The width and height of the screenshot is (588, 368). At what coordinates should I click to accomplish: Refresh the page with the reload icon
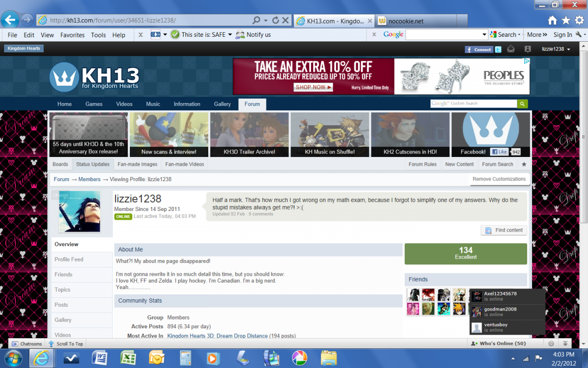pyautogui.click(x=275, y=21)
